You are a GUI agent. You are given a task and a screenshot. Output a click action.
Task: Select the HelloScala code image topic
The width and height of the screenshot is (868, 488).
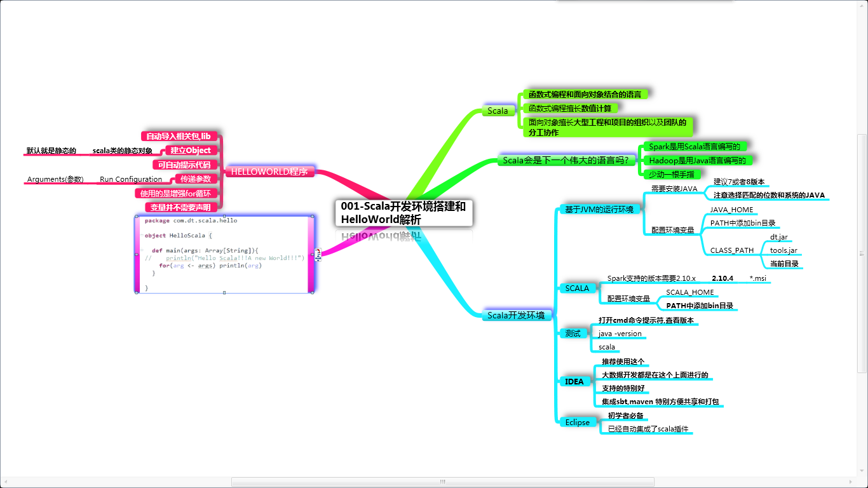(x=225, y=254)
